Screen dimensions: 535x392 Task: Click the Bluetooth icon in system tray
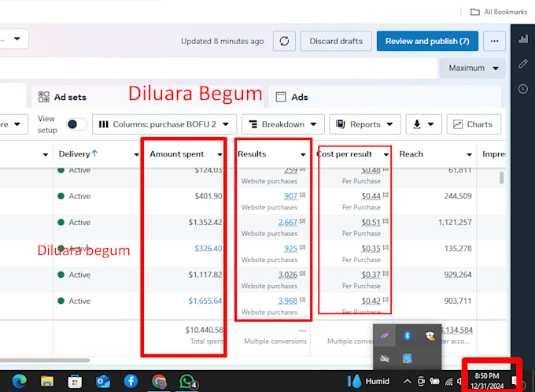407,335
